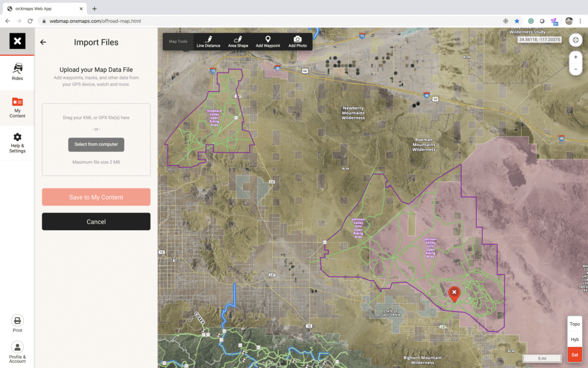Zoom in on the map
588x368 pixels.
[x=576, y=57]
